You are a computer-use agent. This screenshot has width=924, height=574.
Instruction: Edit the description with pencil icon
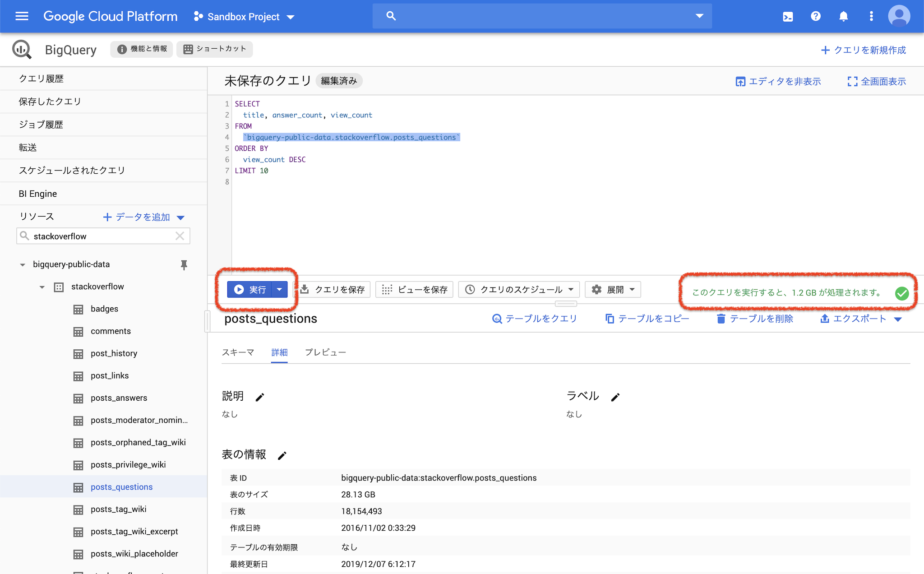point(260,397)
